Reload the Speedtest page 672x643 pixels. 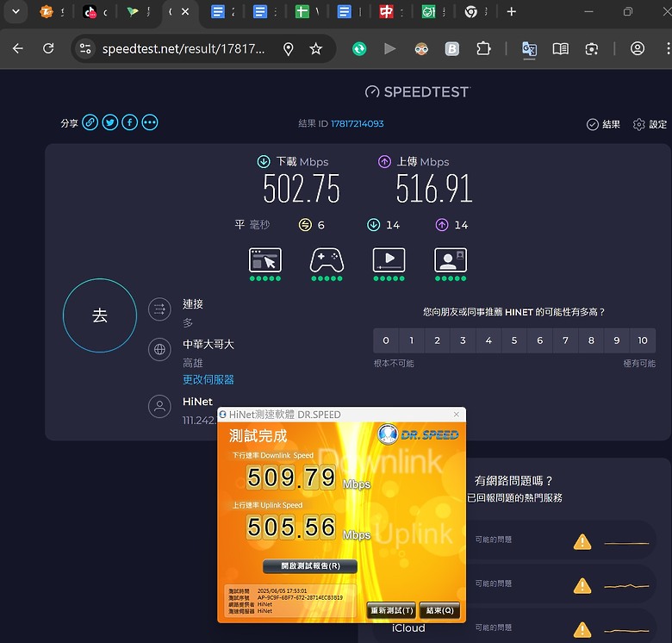pyautogui.click(x=48, y=48)
